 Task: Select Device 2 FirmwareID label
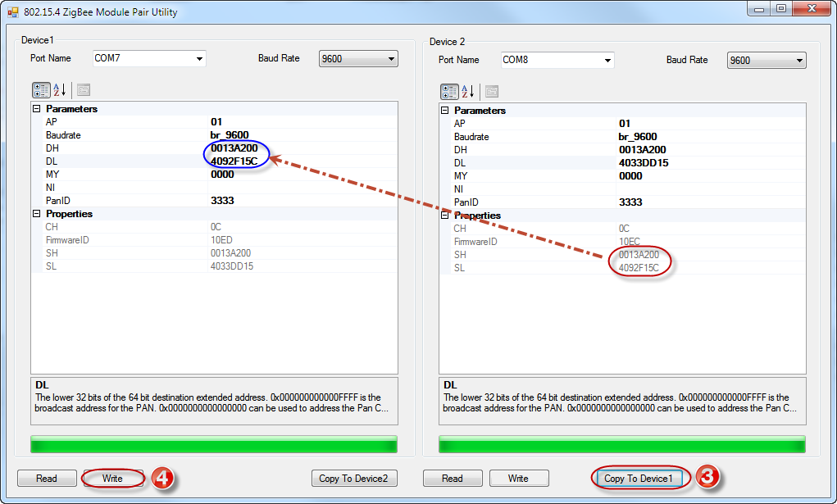[475, 242]
